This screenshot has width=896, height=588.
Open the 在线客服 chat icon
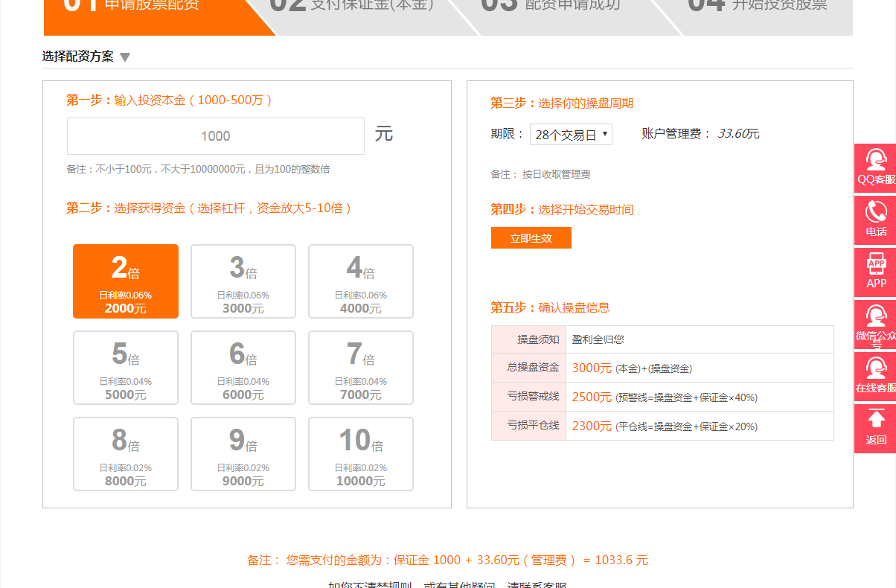[x=876, y=376]
